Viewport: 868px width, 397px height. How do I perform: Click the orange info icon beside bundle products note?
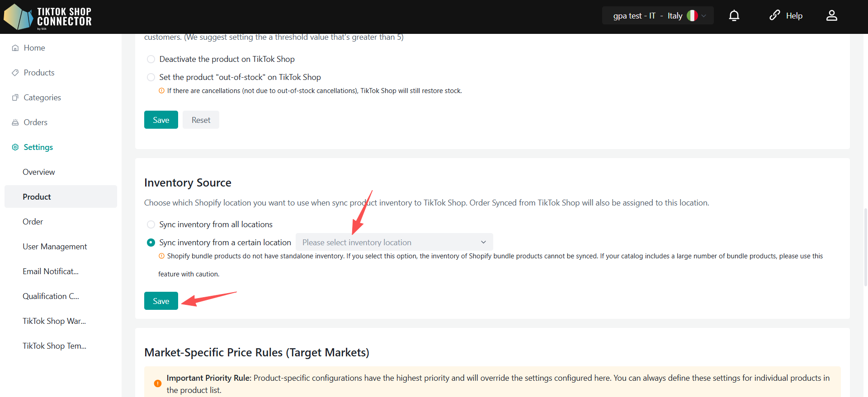[161, 256]
